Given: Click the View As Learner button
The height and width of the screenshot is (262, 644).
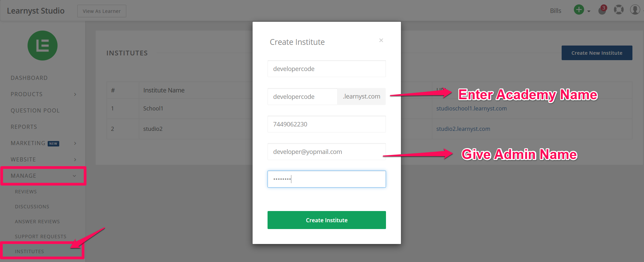Looking at the screenshot, I should click(x=101, y=11).
